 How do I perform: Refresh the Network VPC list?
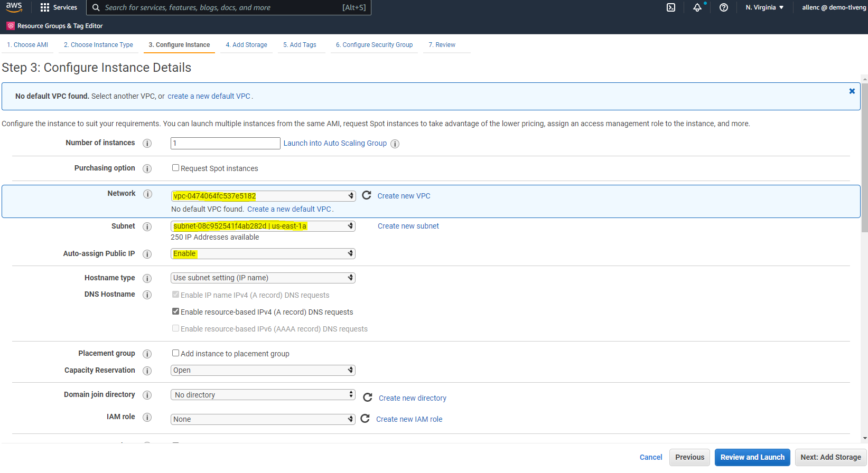pyautogui.click(x=367, y=195)
